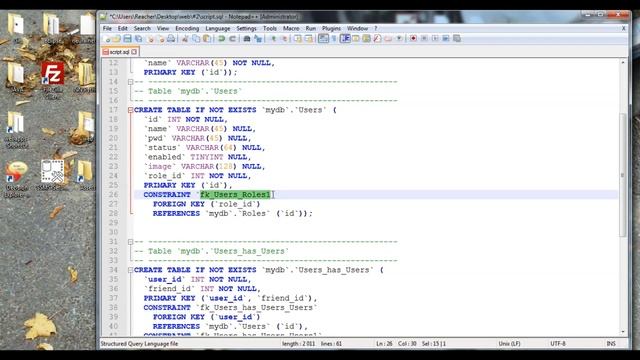Collapse the Users CREATE TABLE block
The height and width of the screenshot is (360, 640).
(x=131, y=110)
